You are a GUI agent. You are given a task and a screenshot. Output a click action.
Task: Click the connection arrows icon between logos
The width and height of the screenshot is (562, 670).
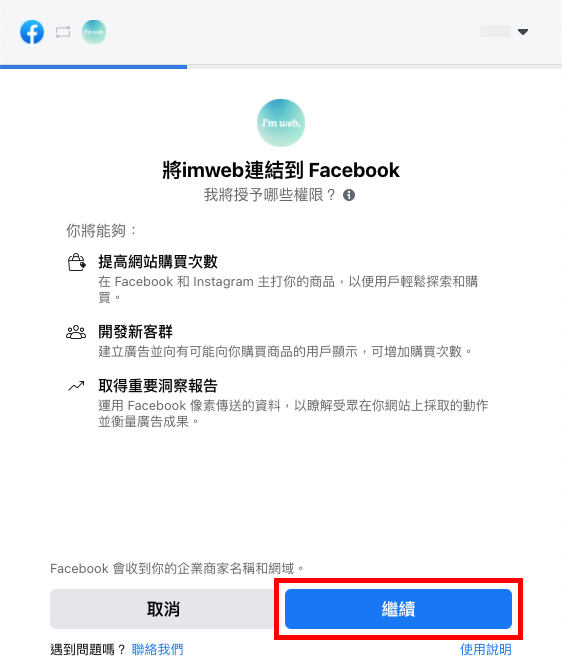pos(63,32)
